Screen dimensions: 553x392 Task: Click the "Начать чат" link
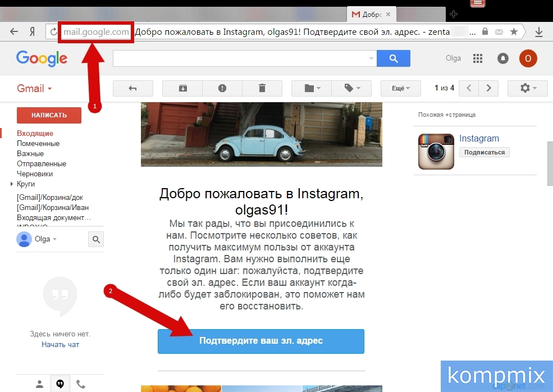tap(60, 344)
